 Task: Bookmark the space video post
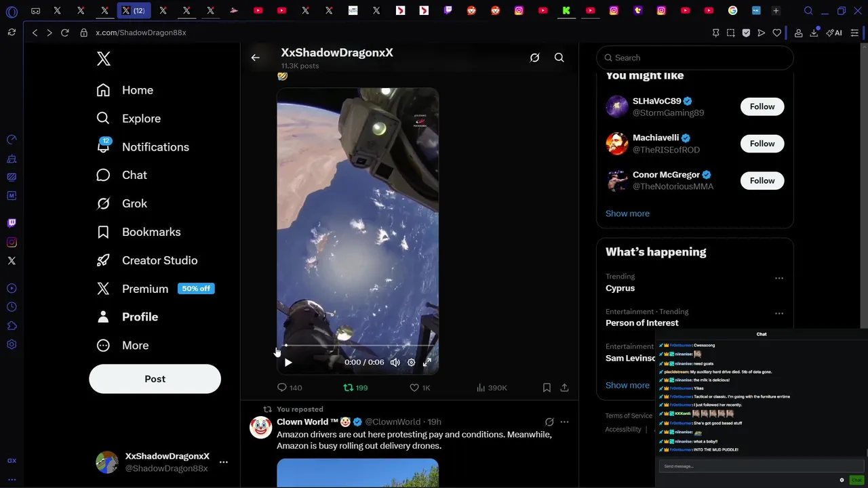point(547,388)
